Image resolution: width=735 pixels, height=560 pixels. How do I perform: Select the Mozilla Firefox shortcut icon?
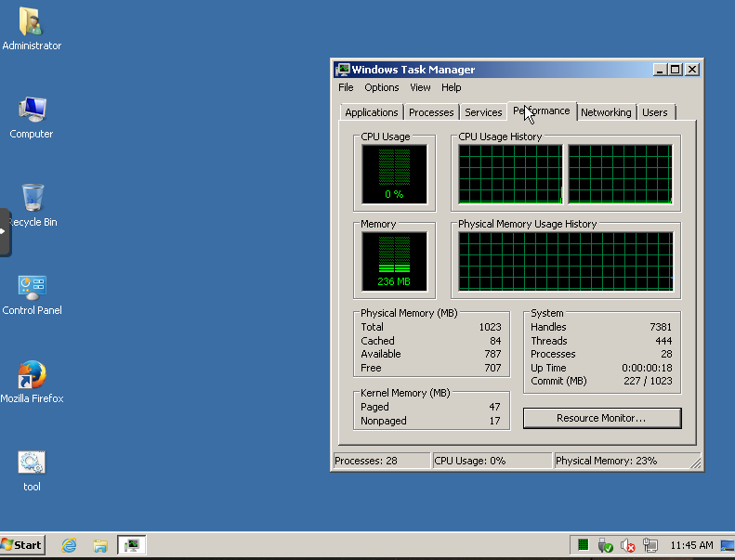(32, 374)
